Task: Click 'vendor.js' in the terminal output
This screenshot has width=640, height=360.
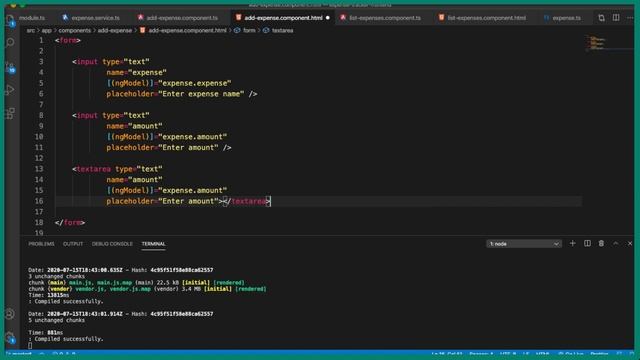Action: 89,289
